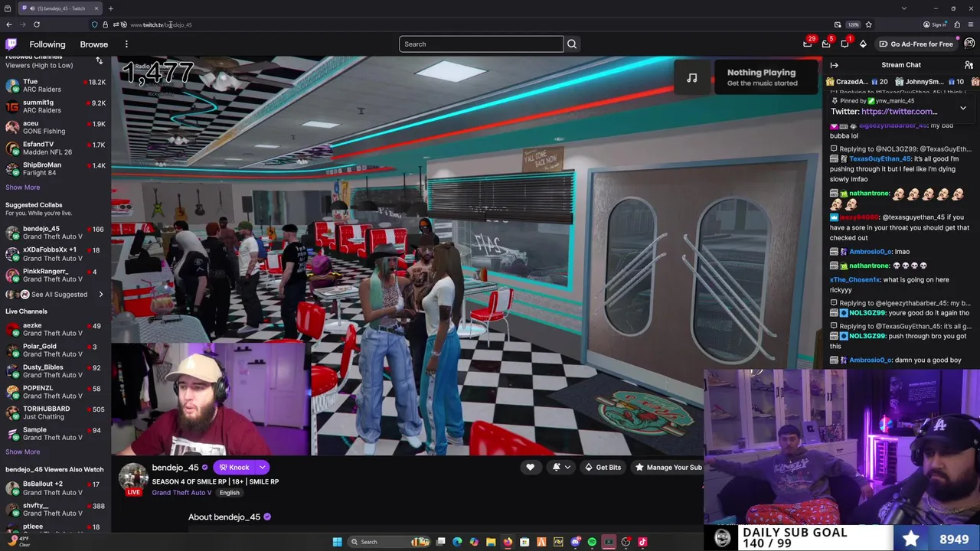Click the Get Bits diamond icon in top bar
980x551 pixels.
click(863, 44)
